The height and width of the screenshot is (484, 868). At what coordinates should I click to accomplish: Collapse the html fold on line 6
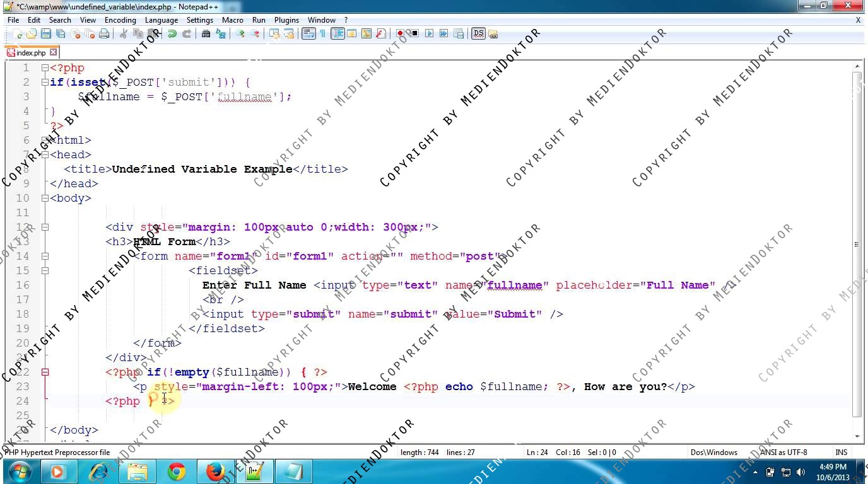point(45,140)
